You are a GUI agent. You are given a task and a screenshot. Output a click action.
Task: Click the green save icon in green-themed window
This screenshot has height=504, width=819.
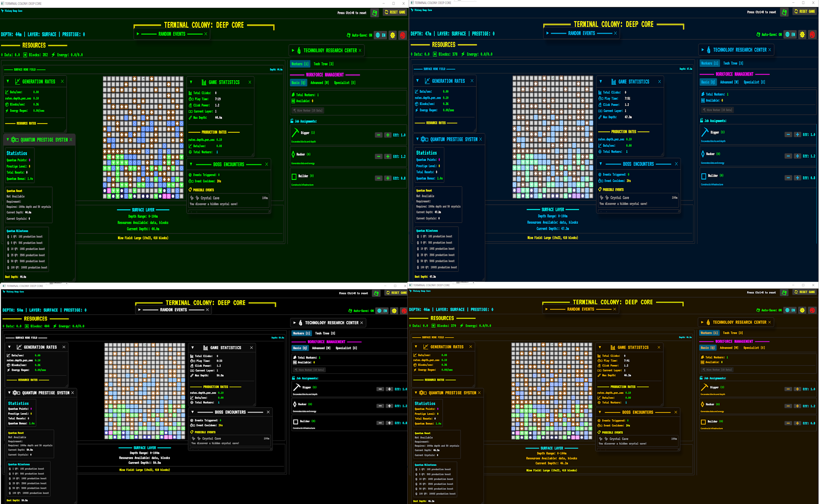click(x=374, y=13)
